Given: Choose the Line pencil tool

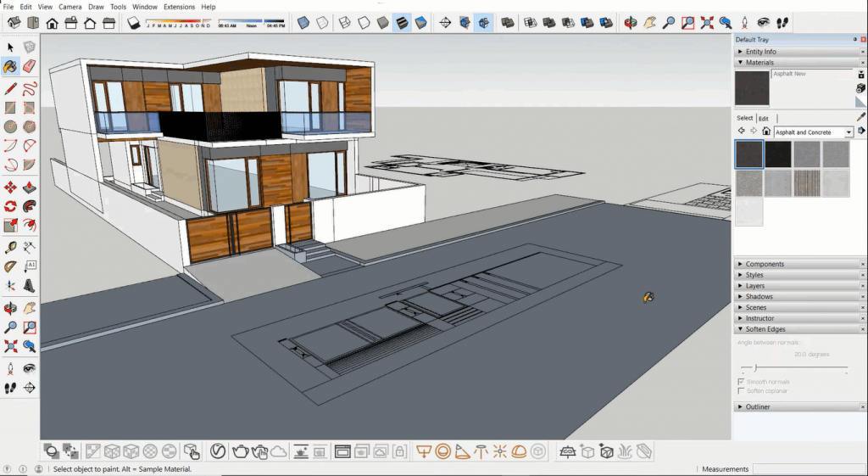Looking at the screenshot, I should point(10,88).
